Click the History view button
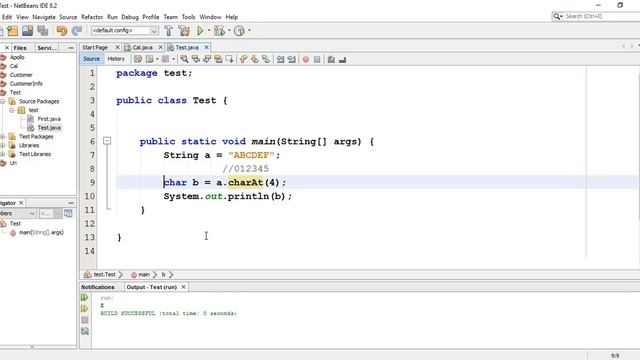 [x=116, y=59]
